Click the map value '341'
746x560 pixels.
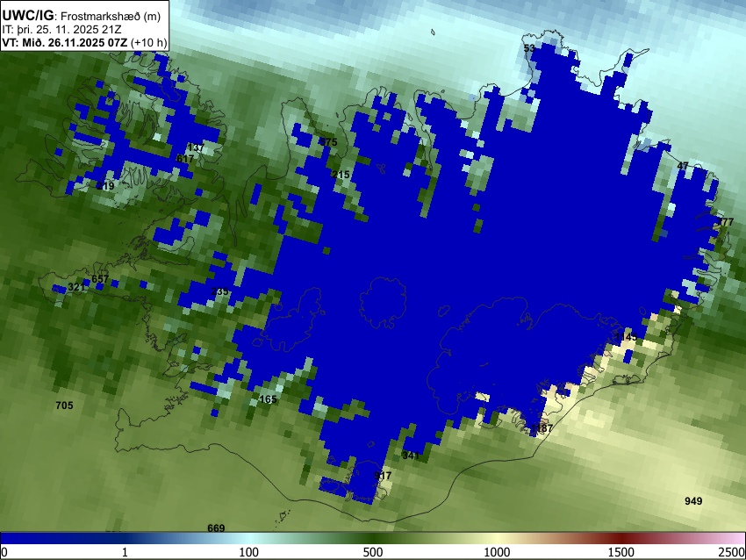pos(411,456)
